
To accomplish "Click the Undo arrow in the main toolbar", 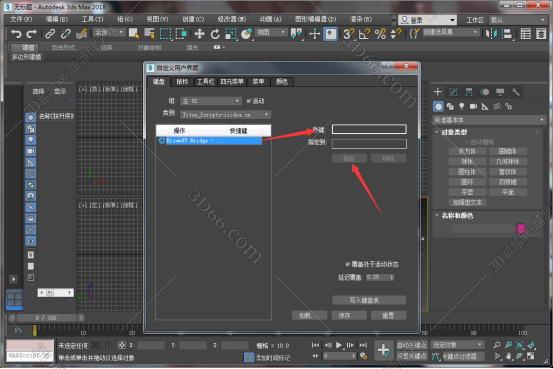I will click(x=16, y=34).
